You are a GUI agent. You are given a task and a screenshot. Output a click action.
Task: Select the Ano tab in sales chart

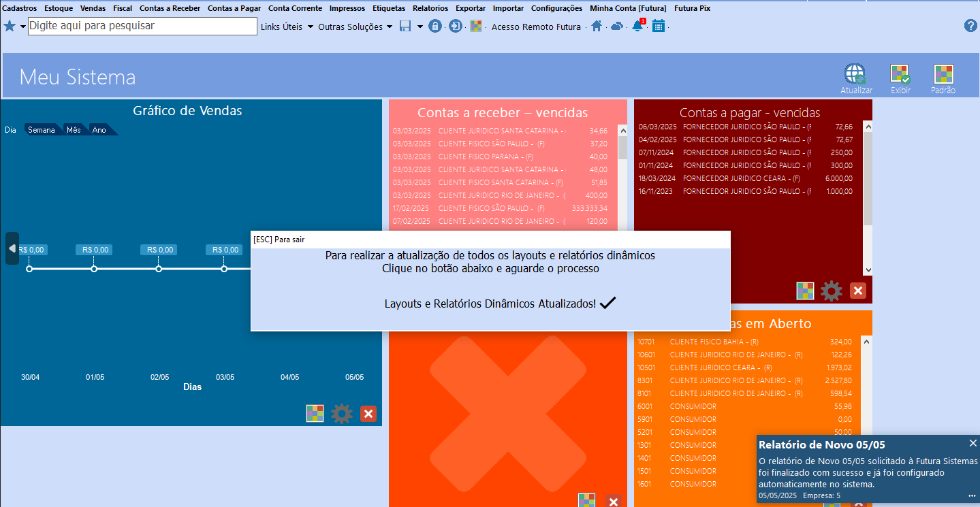point(99,130)
